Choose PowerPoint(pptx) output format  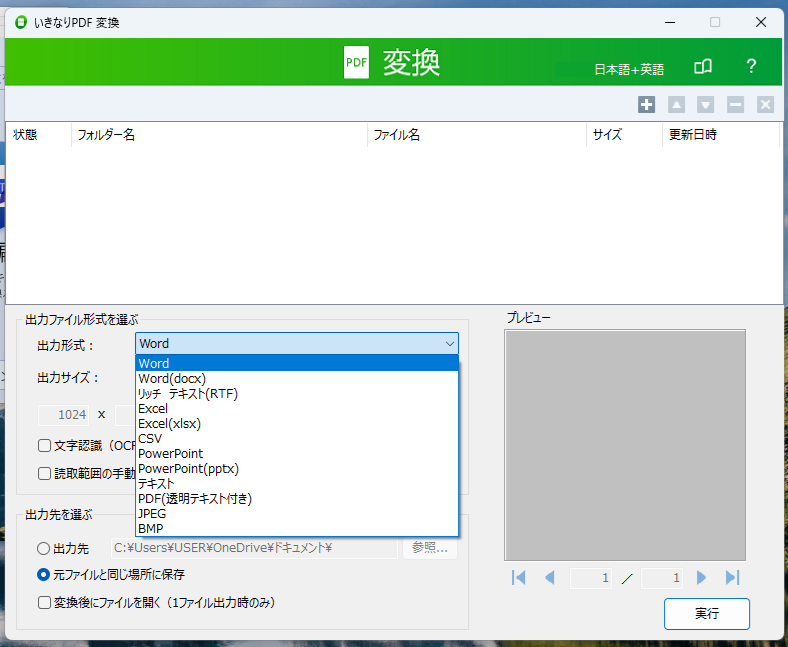[x=297, y=469]
